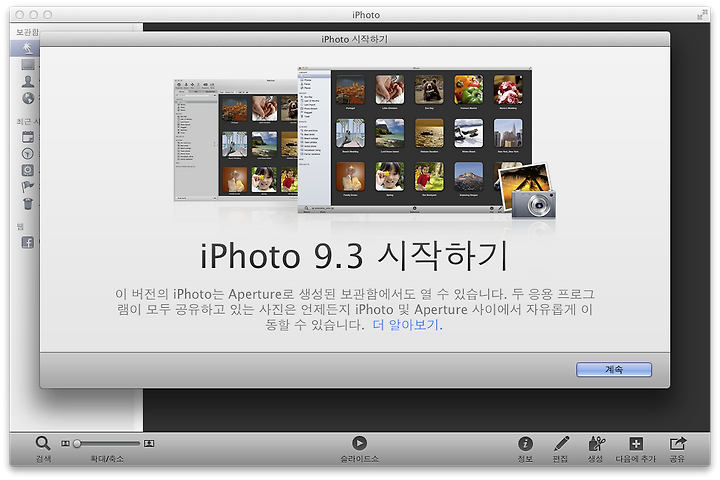Viewport: 720px width, 480px height.
Task: Select the Trash sidebar icon
Action: point(28,203)
